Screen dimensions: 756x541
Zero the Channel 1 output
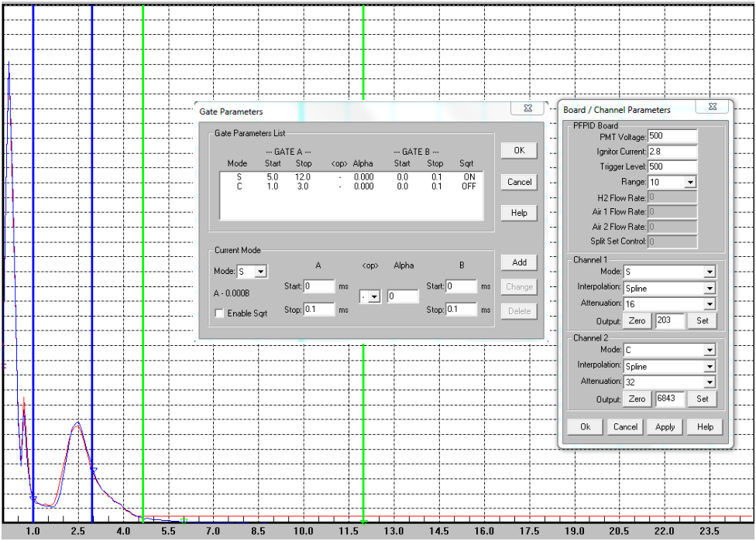pos(637,320)
